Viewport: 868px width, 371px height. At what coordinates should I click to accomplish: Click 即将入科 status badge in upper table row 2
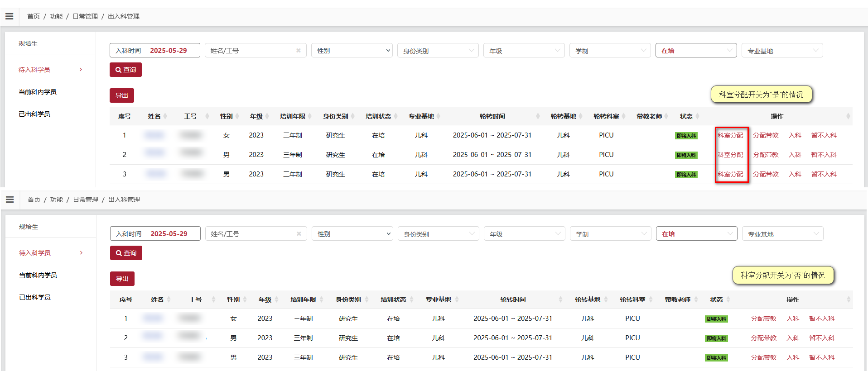(x=686, y=155)
